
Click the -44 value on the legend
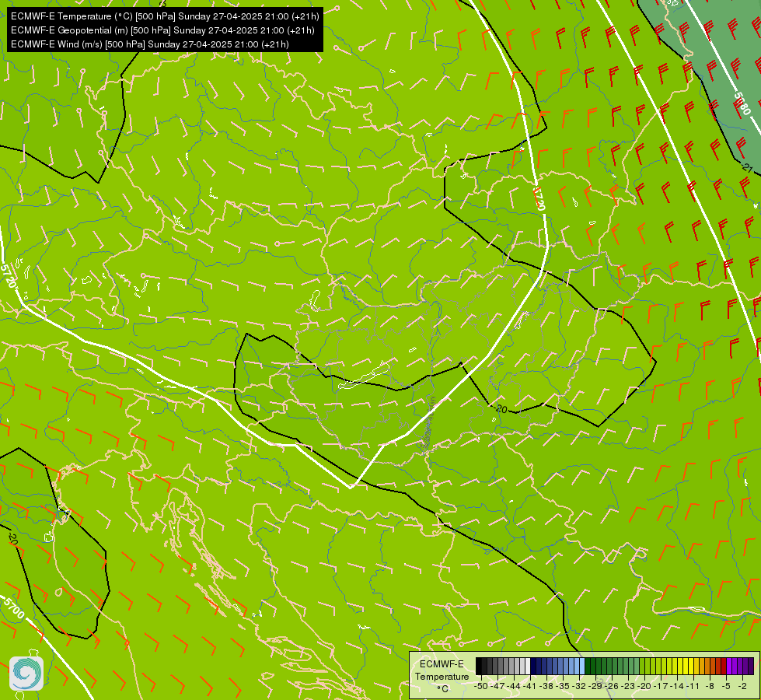(514, 686)
